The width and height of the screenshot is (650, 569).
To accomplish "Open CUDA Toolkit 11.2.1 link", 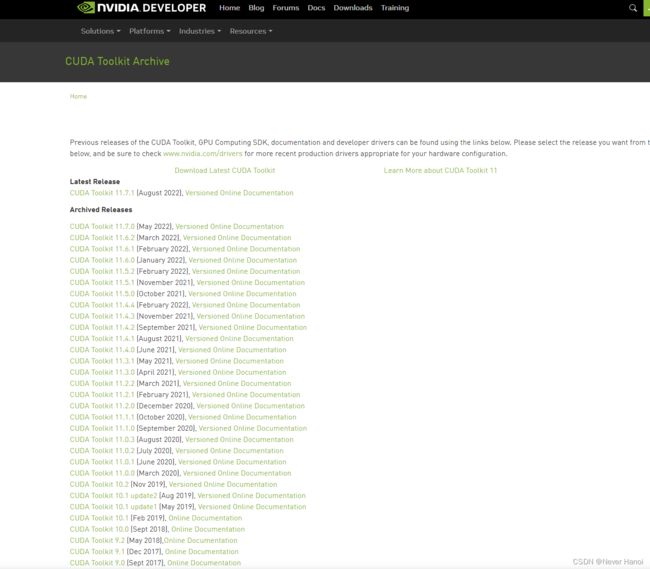I will click(102, 394).
